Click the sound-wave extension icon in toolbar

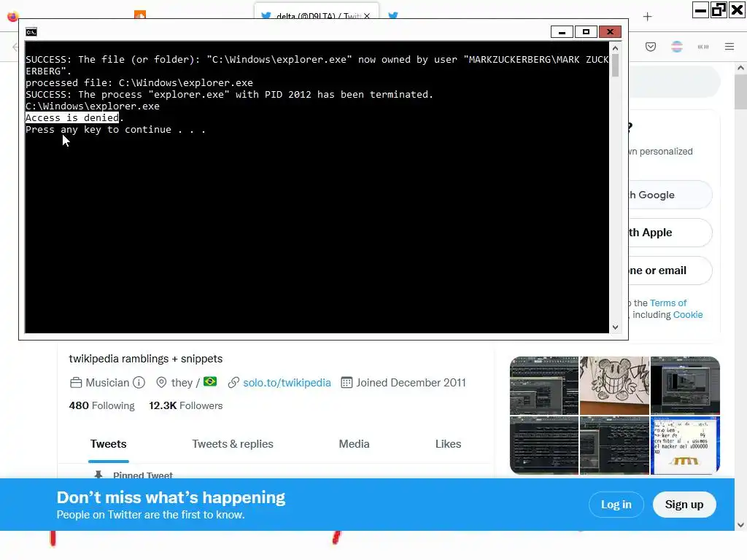[703, 47]
